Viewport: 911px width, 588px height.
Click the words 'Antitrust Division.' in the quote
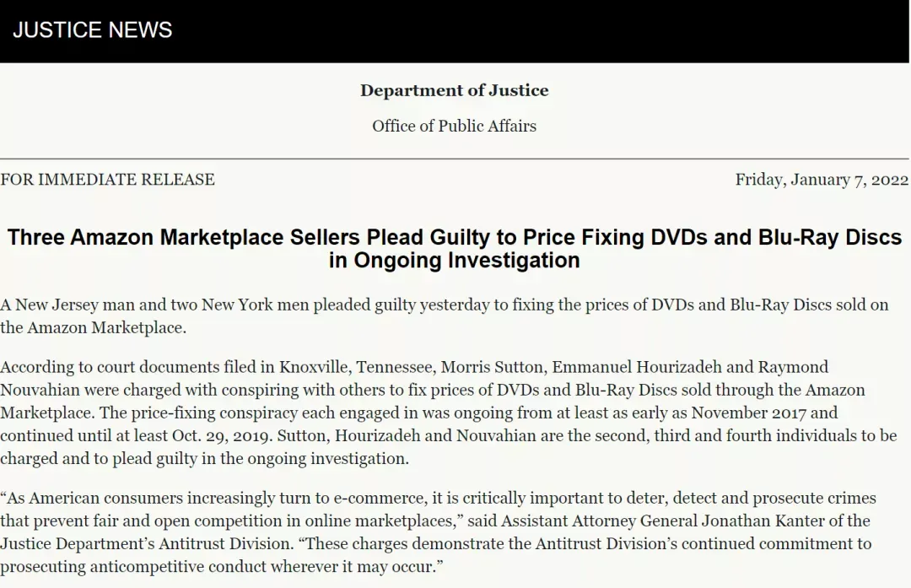(x=227, y=544)
